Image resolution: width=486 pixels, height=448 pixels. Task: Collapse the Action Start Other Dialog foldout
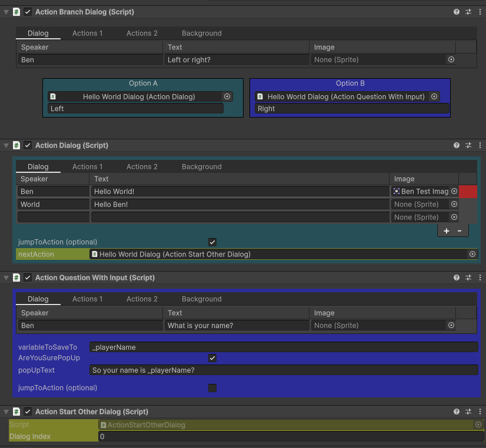pos(6,412)
